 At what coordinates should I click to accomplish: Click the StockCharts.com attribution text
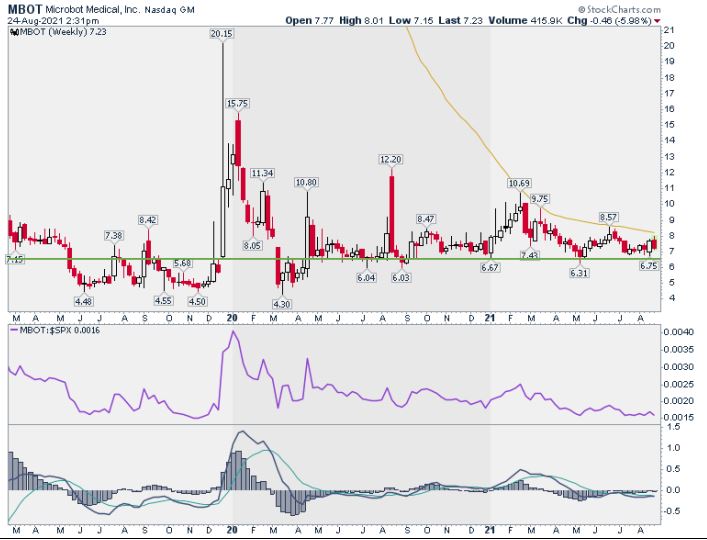click(x=619, y=9)
